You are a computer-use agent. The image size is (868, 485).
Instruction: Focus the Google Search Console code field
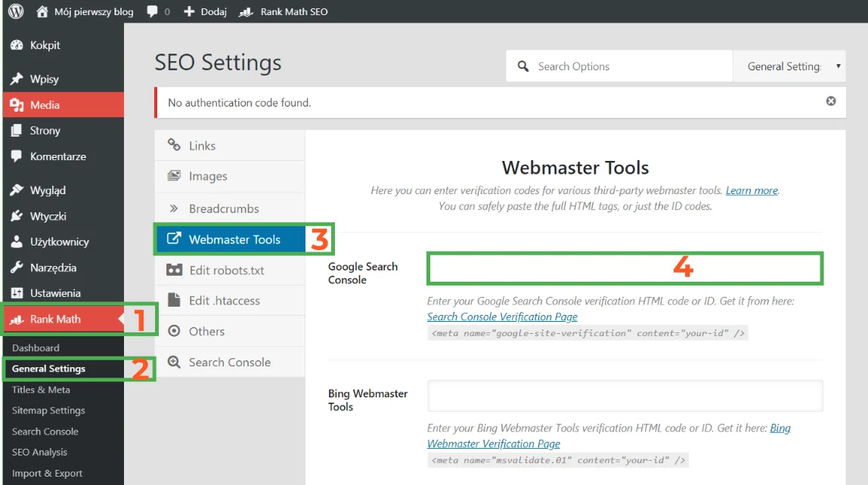click(625, 269)
